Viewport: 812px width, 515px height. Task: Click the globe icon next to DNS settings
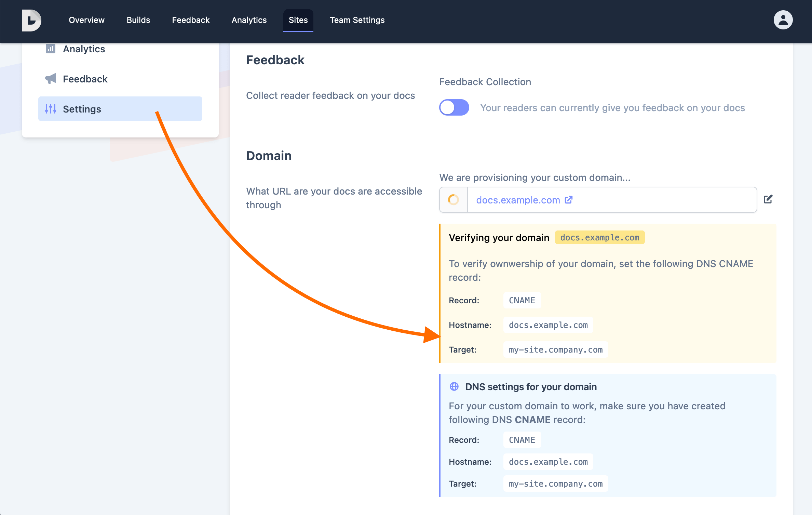[x=454, y=387]
